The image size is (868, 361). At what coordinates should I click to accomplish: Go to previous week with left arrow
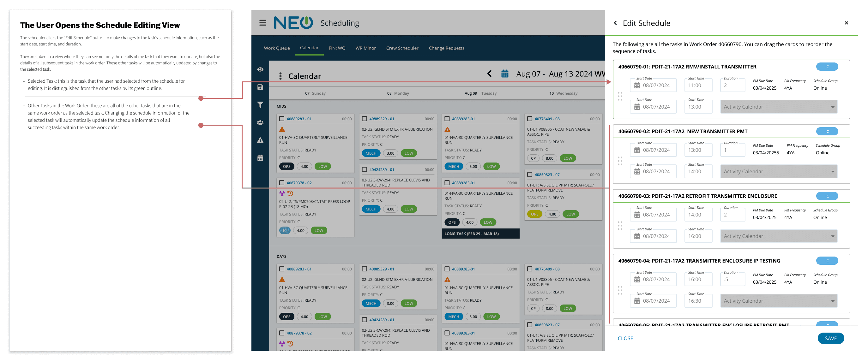pyautogui.click(x=489, y=74)
